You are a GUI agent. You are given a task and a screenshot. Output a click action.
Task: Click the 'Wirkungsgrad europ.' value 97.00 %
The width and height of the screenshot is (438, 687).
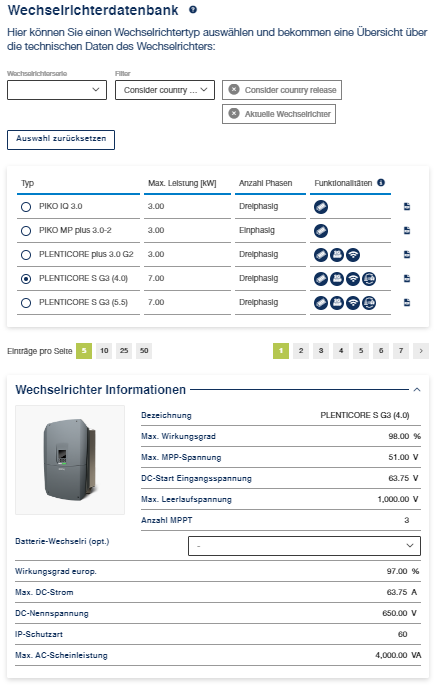(403, 571)
